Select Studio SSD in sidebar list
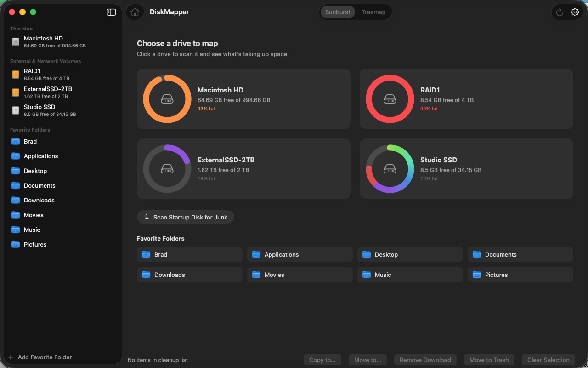588x368 pixels. [x=62, y=110]
